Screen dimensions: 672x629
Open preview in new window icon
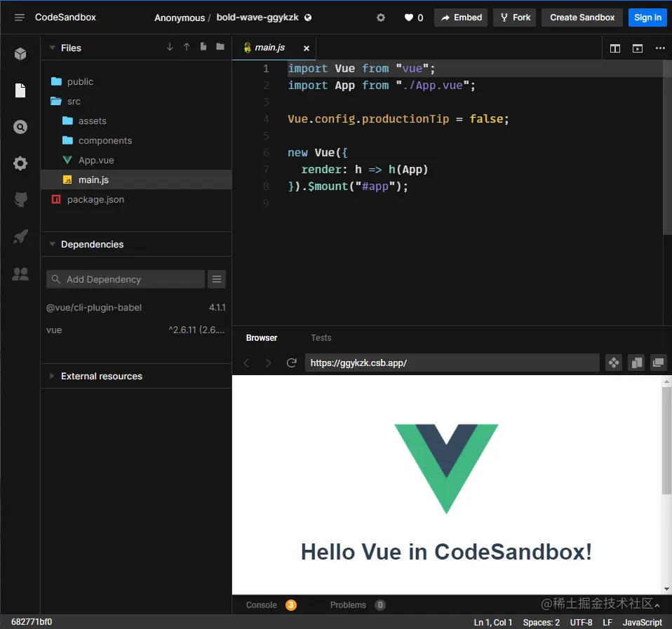click(x=658, y=363)
